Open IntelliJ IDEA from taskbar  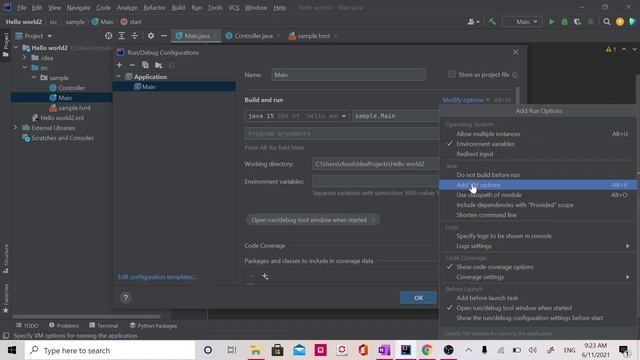tap(406, 350)
